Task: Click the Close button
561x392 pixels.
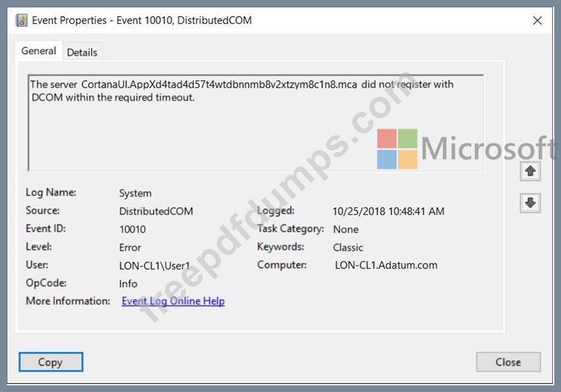Action: tap(508, 362)
